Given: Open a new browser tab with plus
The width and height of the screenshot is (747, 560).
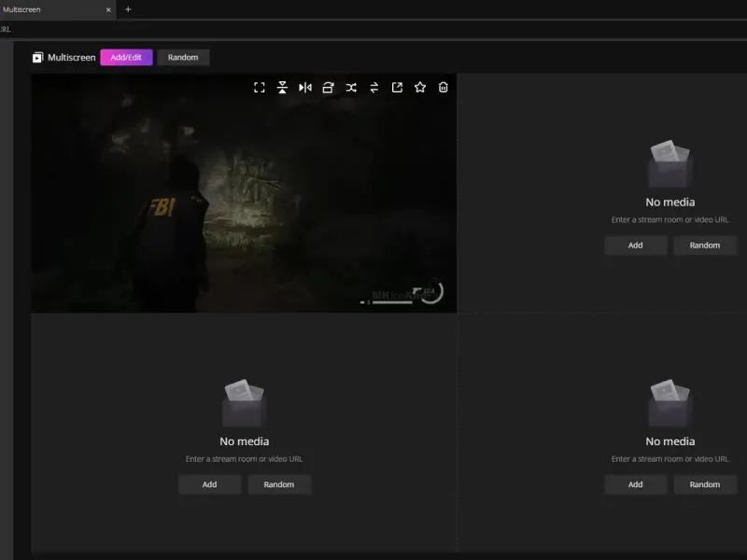Looking at the screenshot, I should (x=128, y=9).
